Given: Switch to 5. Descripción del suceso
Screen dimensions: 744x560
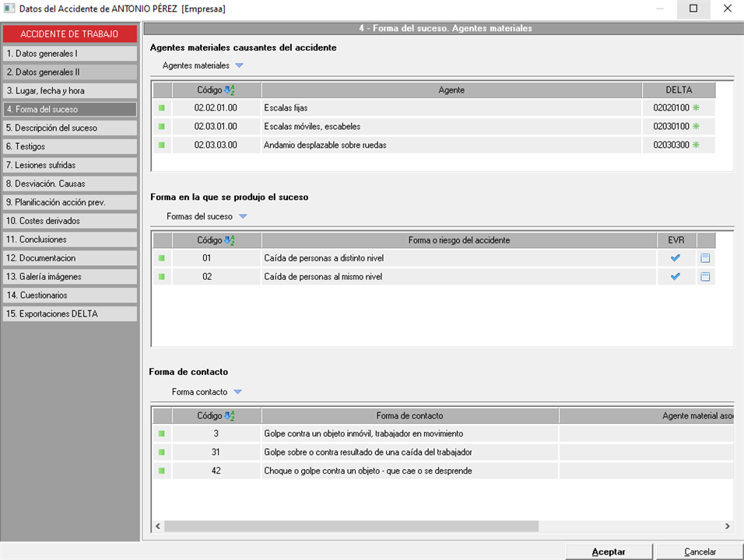Looking at the screenshot, I should tap(69, 128).
